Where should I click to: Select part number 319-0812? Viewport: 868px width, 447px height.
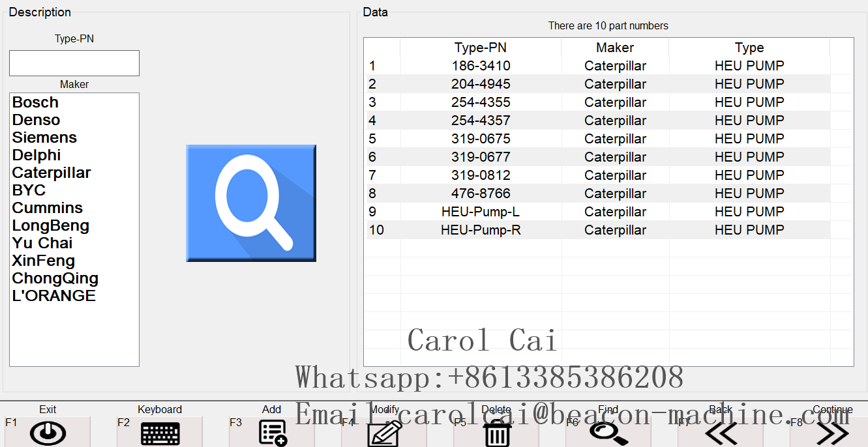[481, 175]
